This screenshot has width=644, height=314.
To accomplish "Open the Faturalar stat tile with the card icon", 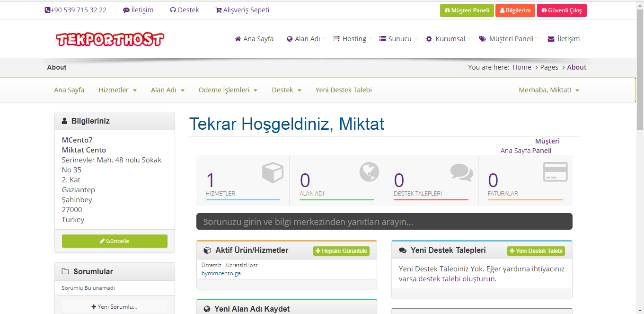I will (x=525, y=181).
